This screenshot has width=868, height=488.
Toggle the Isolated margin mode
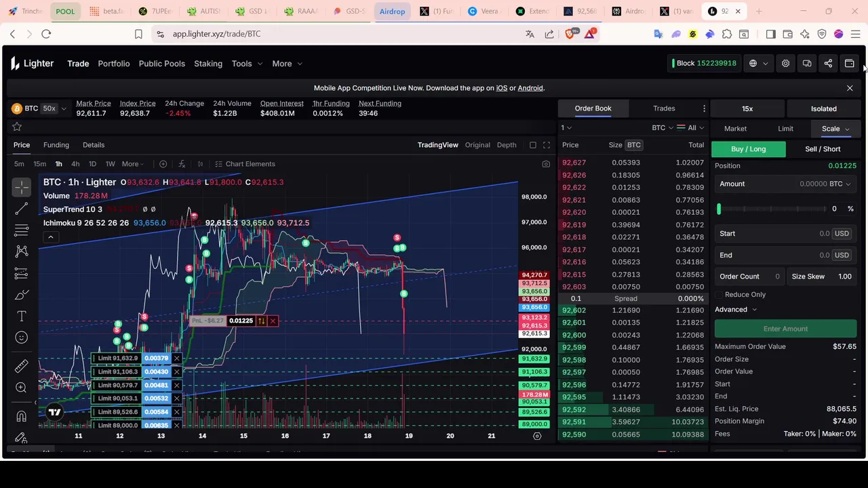point(824,108)
